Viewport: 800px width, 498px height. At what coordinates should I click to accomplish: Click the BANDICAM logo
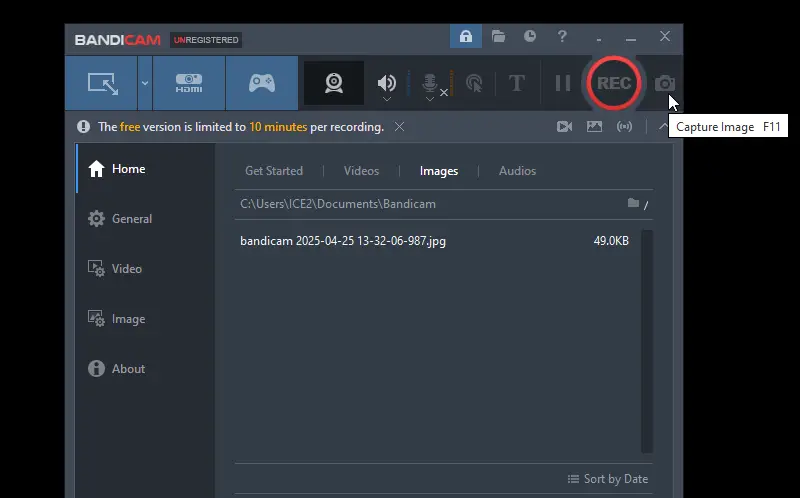117,40
